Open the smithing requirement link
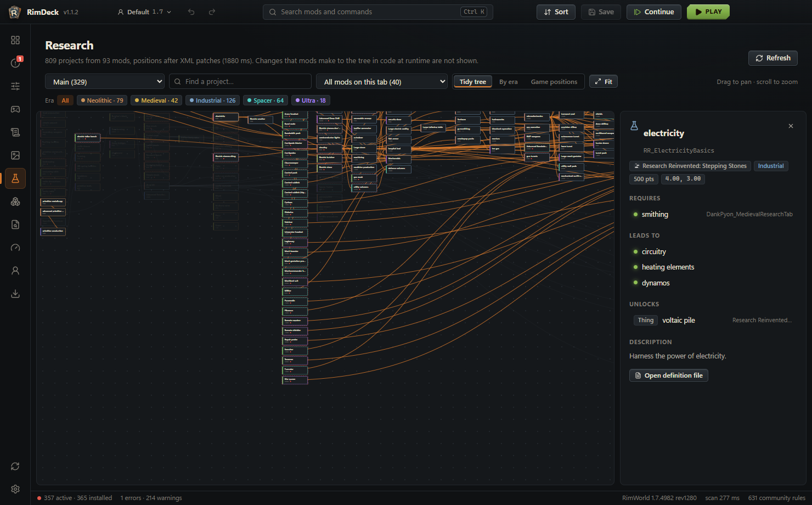Screen dimensions: 812x505 click(x=655, y=215)
